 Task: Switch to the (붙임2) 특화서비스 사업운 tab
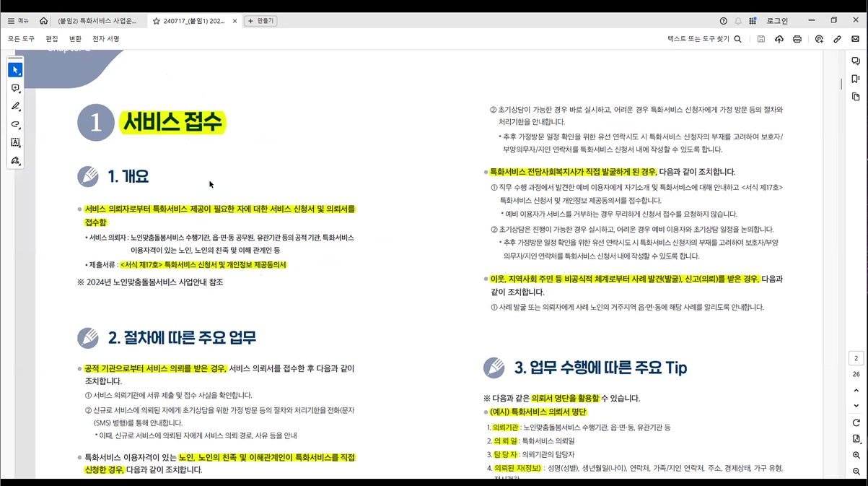tap(97, 21)
